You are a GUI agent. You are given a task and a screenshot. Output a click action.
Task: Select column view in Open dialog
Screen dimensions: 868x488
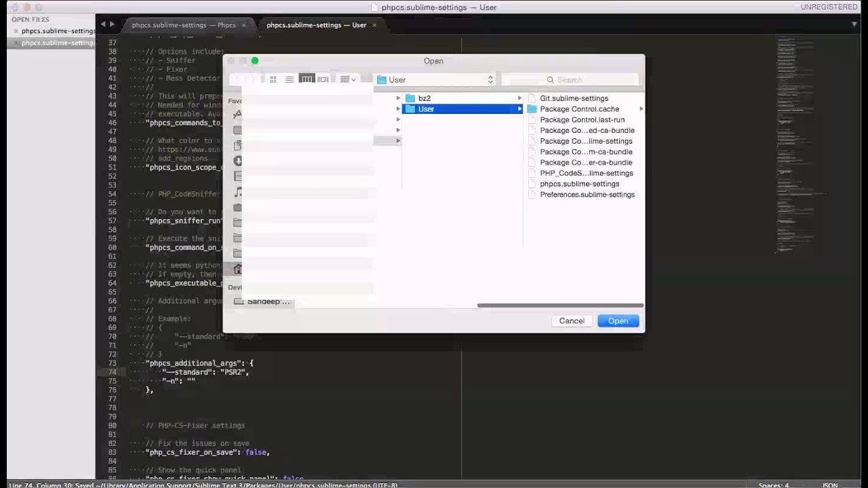307,79
